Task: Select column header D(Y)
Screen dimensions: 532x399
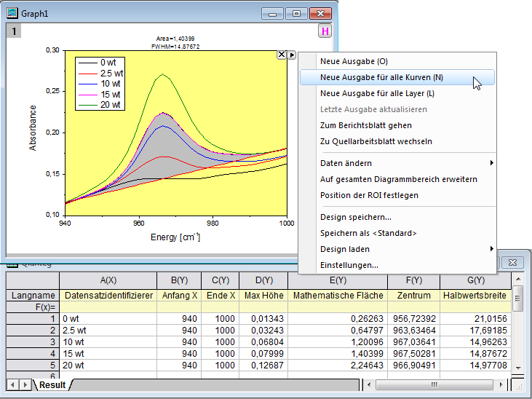Action: pos(263,280)
